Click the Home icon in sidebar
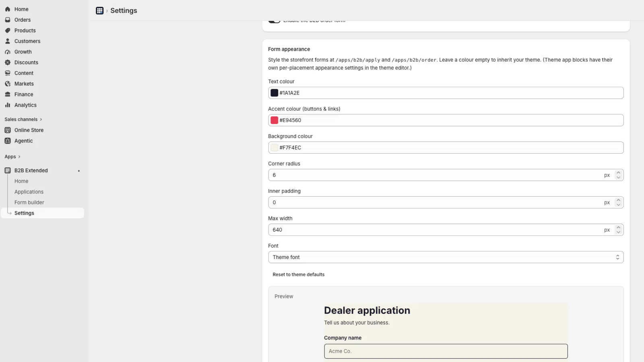Viewport: 644px width, 362px height. pos(8,9)
